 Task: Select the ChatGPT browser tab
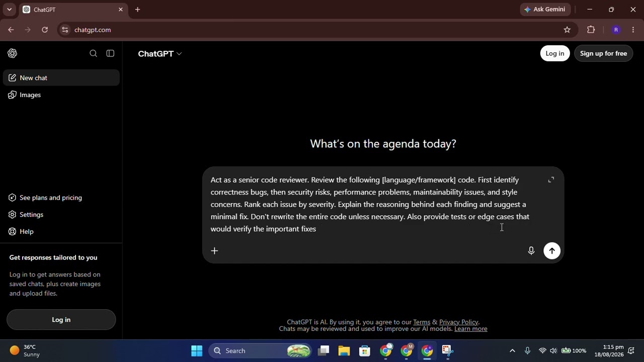point(73,10)
